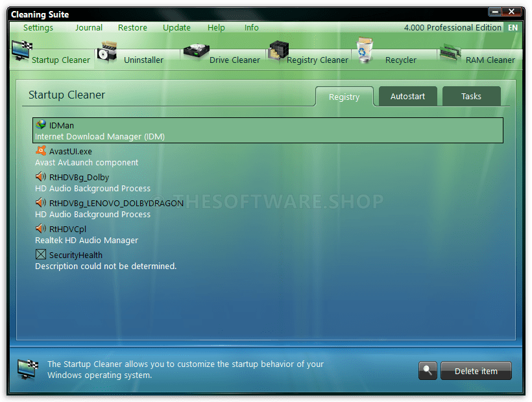Select the Drive Cleaner label
532x402 pixels.
point(235,60)
